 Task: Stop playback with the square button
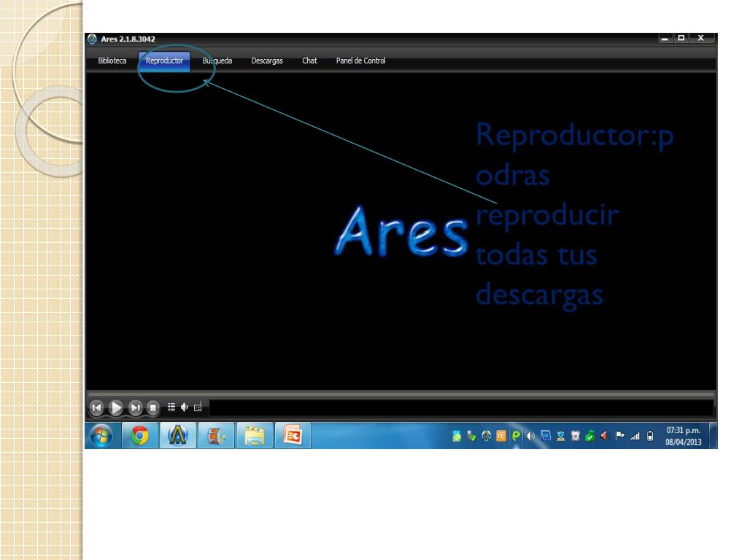pos(153,408)
